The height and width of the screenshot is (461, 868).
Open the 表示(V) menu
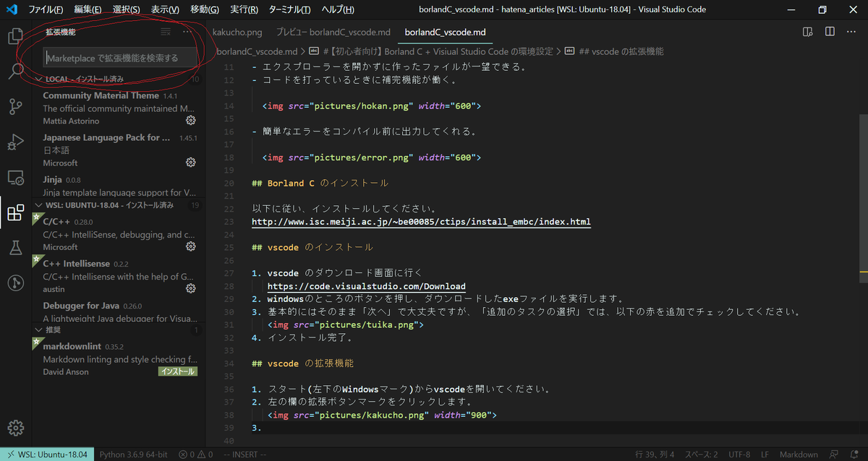pos(165,9)
